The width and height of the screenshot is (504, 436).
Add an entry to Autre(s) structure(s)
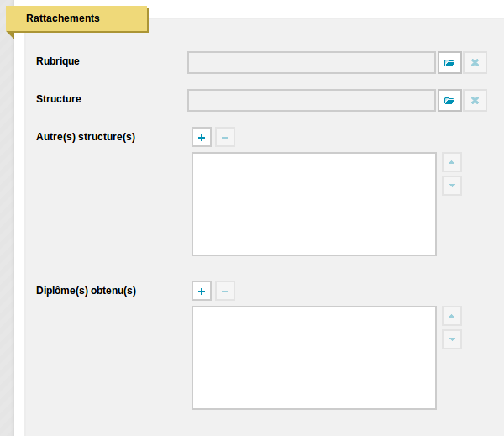(202, 137)
